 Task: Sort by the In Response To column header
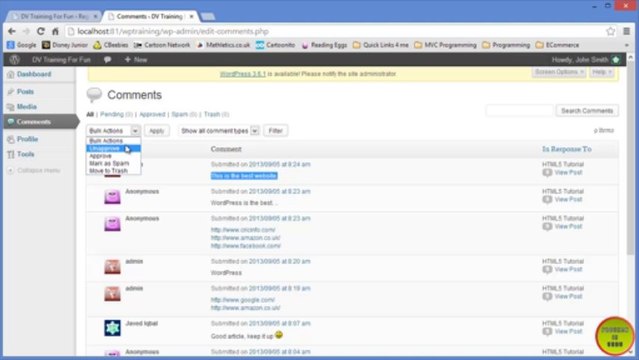[x=566, y=149]
